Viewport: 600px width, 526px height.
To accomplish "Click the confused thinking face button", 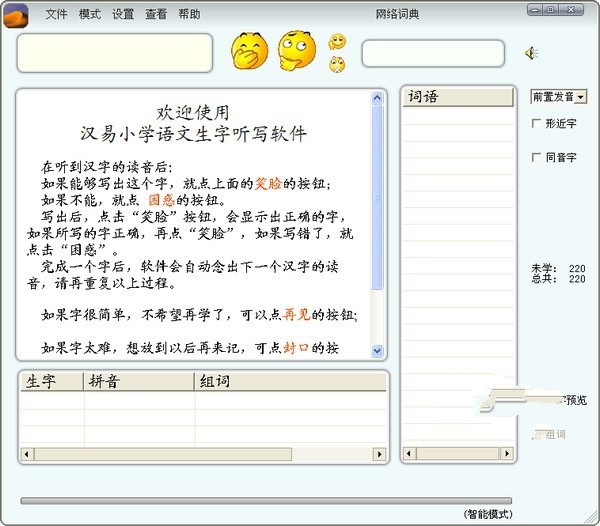I will pyautogui.click(x=297, y=50).
